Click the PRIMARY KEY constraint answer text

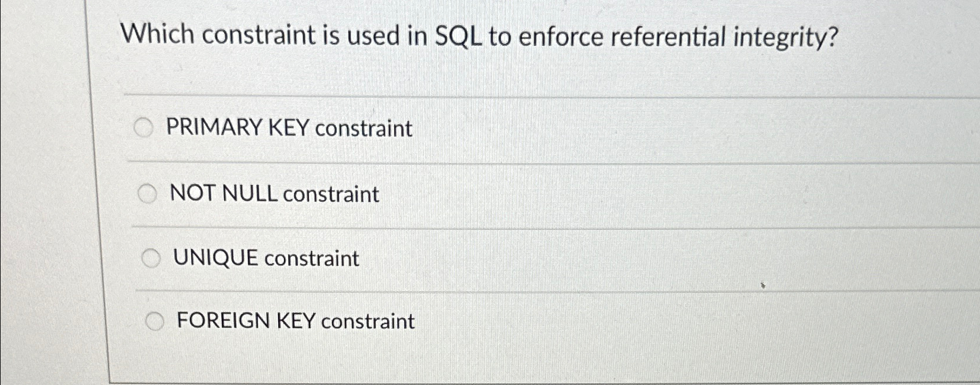[x=287, y=127]
